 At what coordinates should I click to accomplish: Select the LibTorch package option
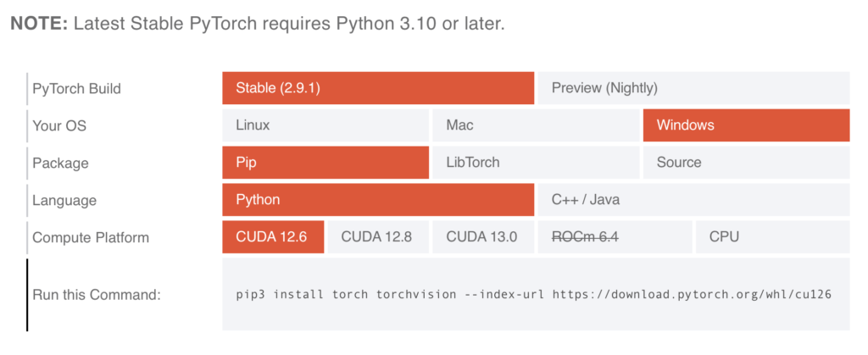coord(535,162)
